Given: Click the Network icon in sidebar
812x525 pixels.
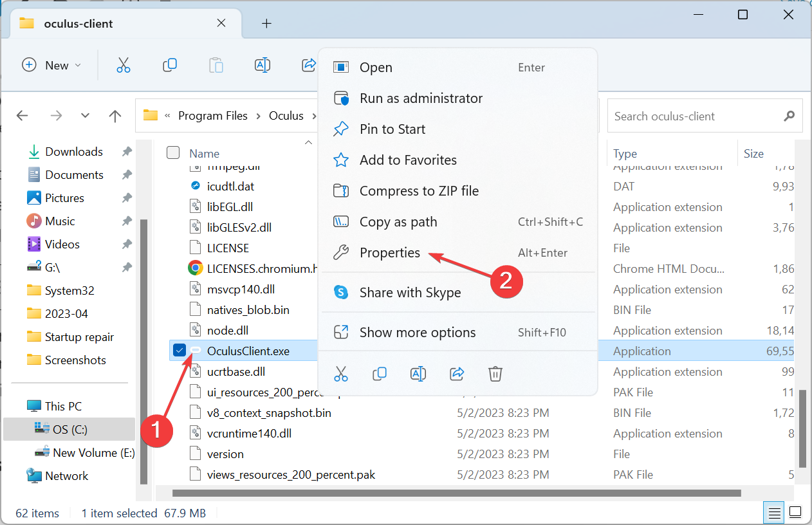Looking at the screenshot, I should pos(34,475).
